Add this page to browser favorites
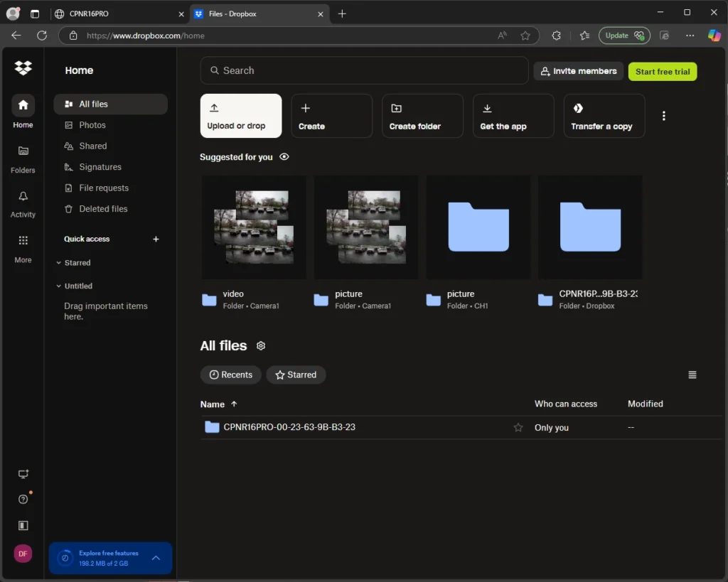This screenshot has width=728, height=582. point(525,36)
